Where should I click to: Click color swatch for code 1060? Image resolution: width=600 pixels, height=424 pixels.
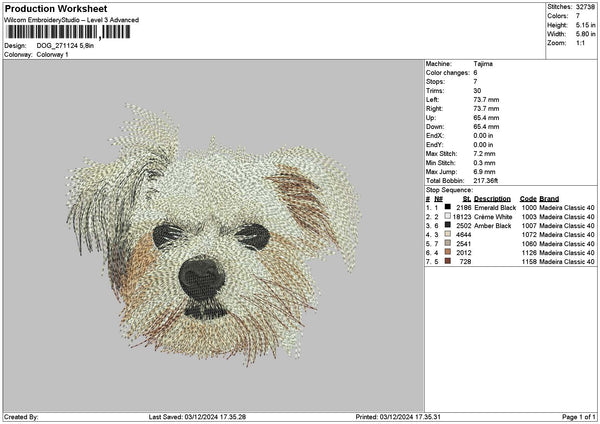tap(447, 243)
